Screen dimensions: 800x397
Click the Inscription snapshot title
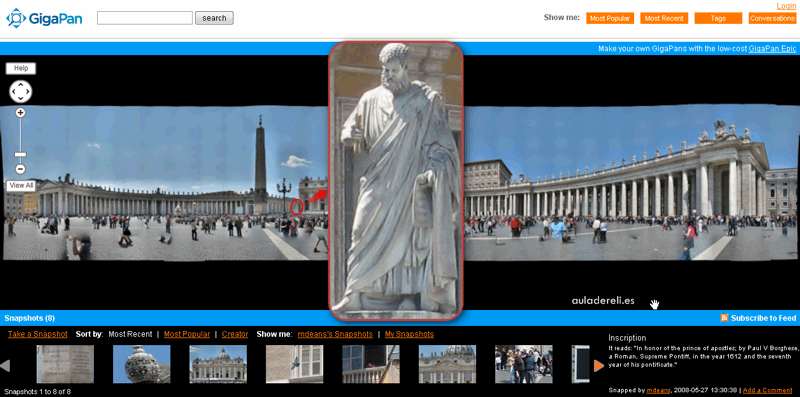(x=627, y=338)
